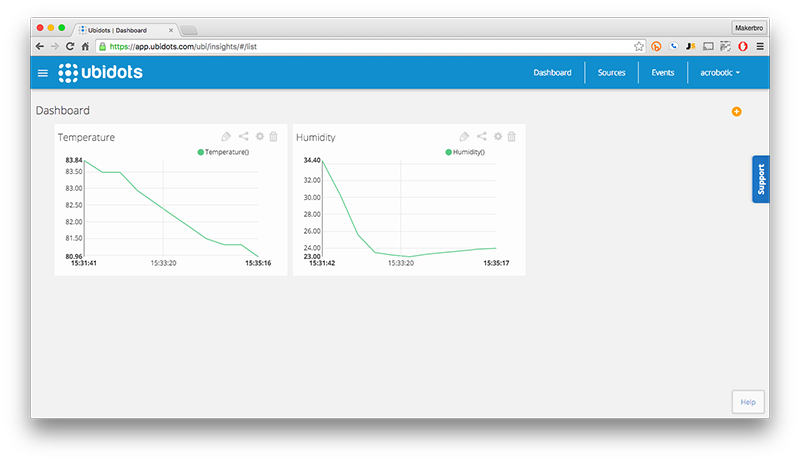Image resolution: width=800 pixels, height=462 pixels.
Task: Share the Temperature widget
Action: pyautogui.click(x=244, y=137)
